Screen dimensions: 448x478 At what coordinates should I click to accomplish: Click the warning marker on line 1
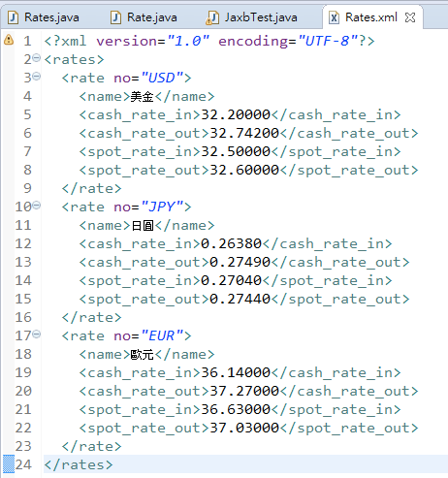click(9, 40)
